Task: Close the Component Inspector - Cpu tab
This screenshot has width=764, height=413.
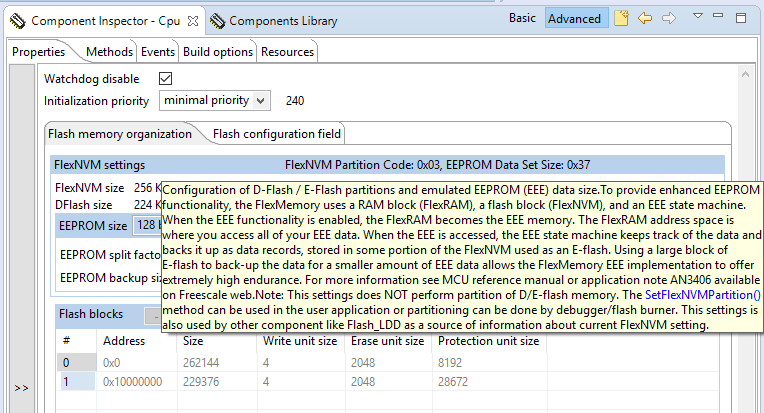Action: (x=193, y=21)
